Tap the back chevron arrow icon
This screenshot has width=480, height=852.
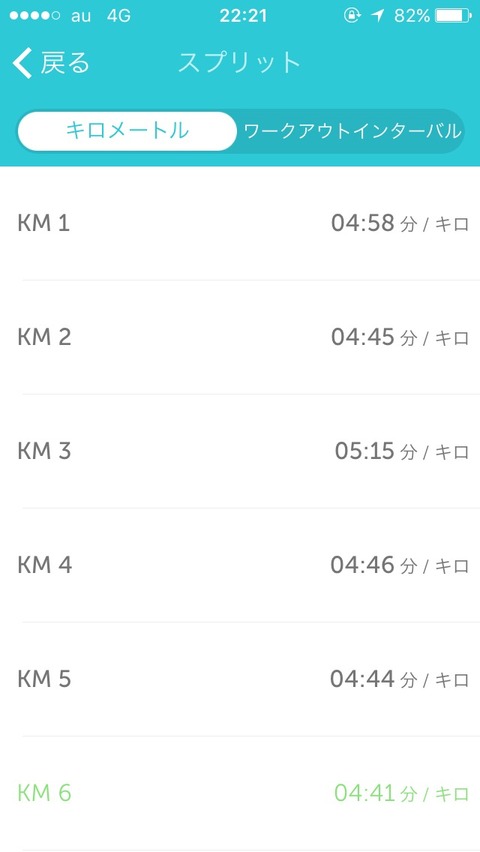22,63
